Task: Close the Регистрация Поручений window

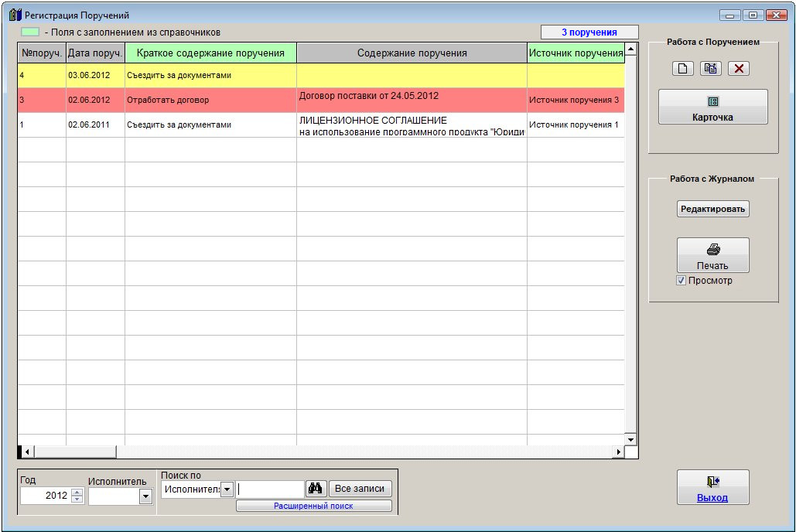Action: point(777,15)
